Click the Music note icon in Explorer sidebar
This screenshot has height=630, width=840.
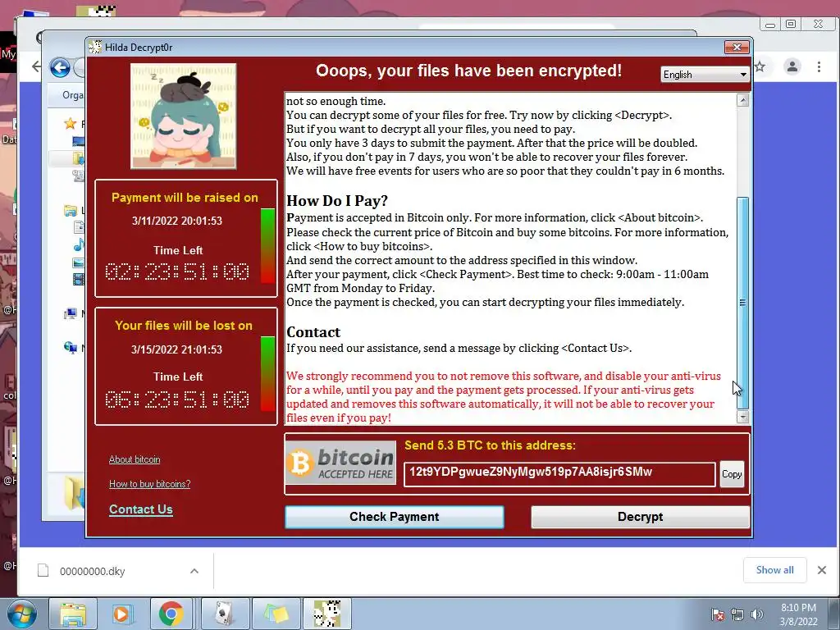78,245
